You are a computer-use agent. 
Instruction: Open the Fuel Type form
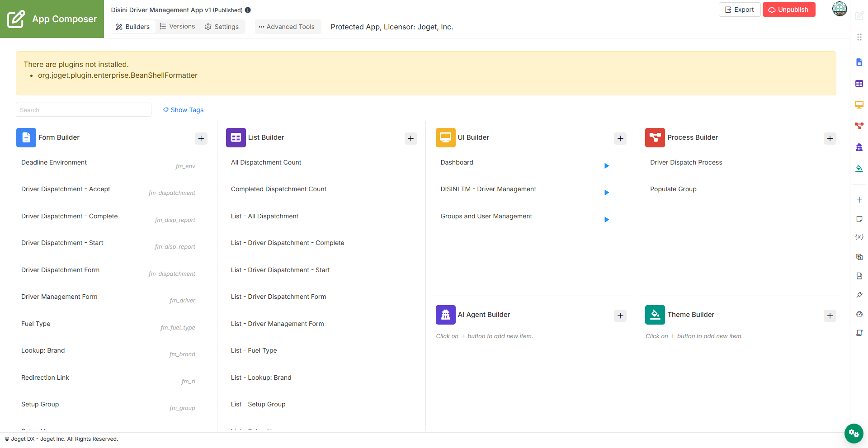(36, 324)
